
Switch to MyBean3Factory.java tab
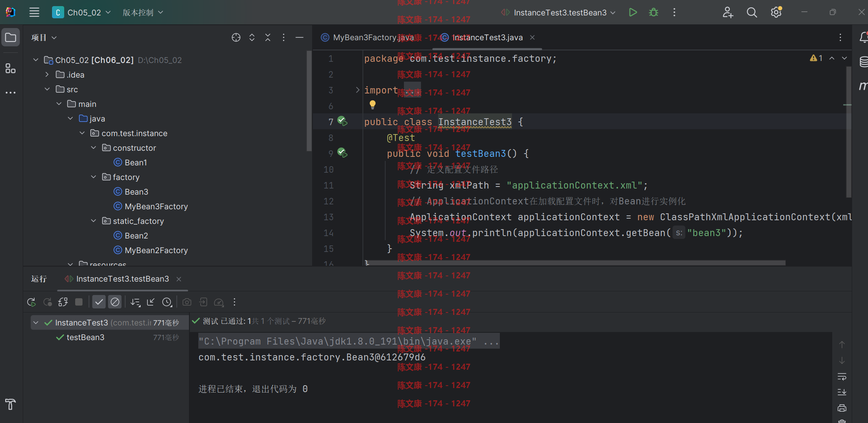click(368, 37)
